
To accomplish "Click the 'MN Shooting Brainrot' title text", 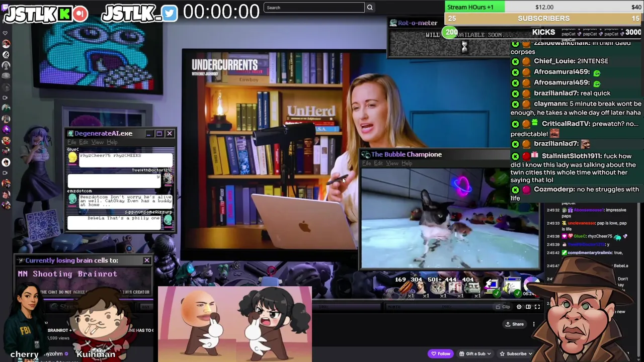I will coord(67,274).
